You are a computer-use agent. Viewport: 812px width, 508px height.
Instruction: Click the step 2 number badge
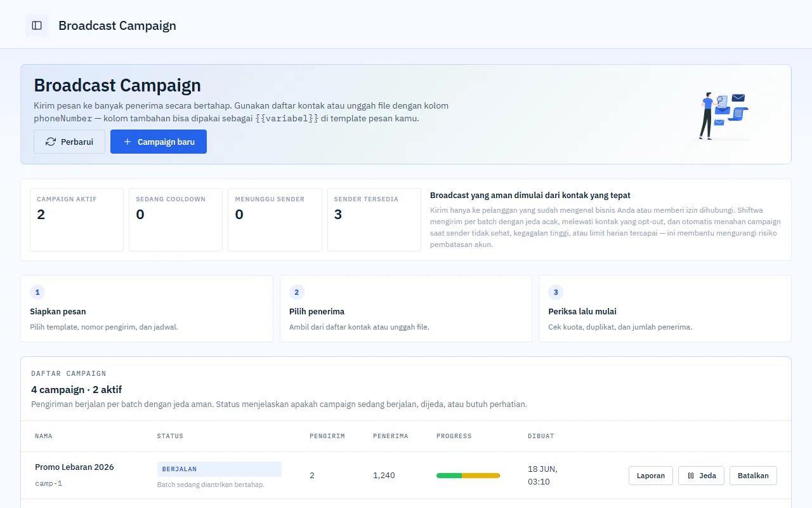(x=297, y=292)
